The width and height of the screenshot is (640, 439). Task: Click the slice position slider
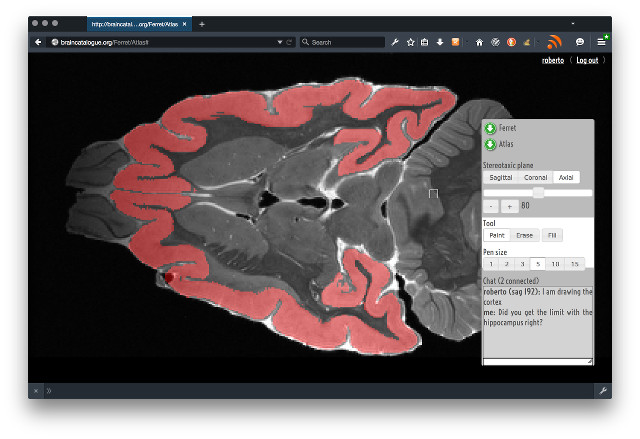[x=538, y=191]
